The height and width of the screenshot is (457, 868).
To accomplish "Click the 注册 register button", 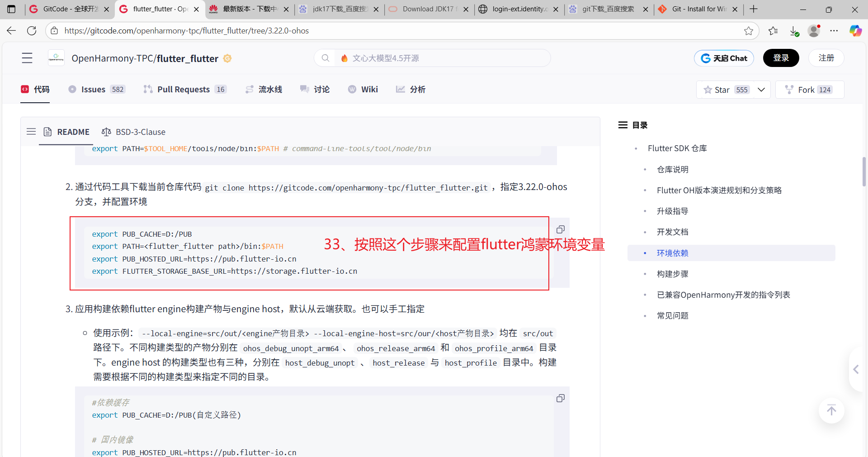I will (826, 58).
